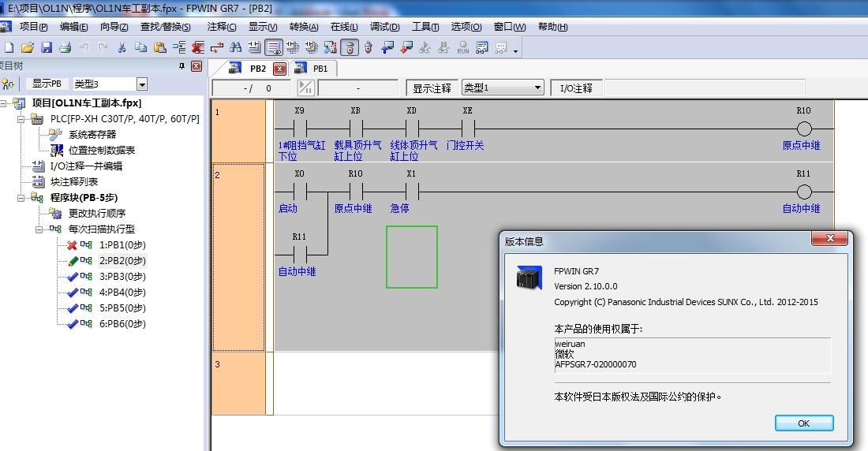Open Find with the binoculars icon
The image size is (868, 451).
(236, 47)
